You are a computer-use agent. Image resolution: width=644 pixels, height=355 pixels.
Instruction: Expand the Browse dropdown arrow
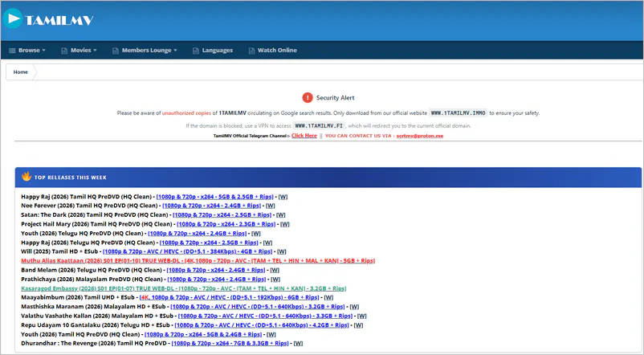[45, 51]
